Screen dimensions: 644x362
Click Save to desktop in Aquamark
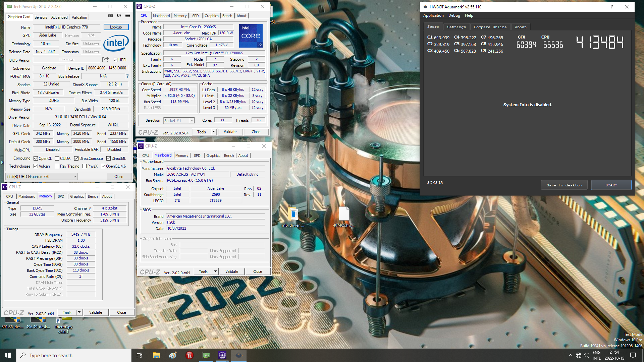pyautogui.click(x=564, y=185)
